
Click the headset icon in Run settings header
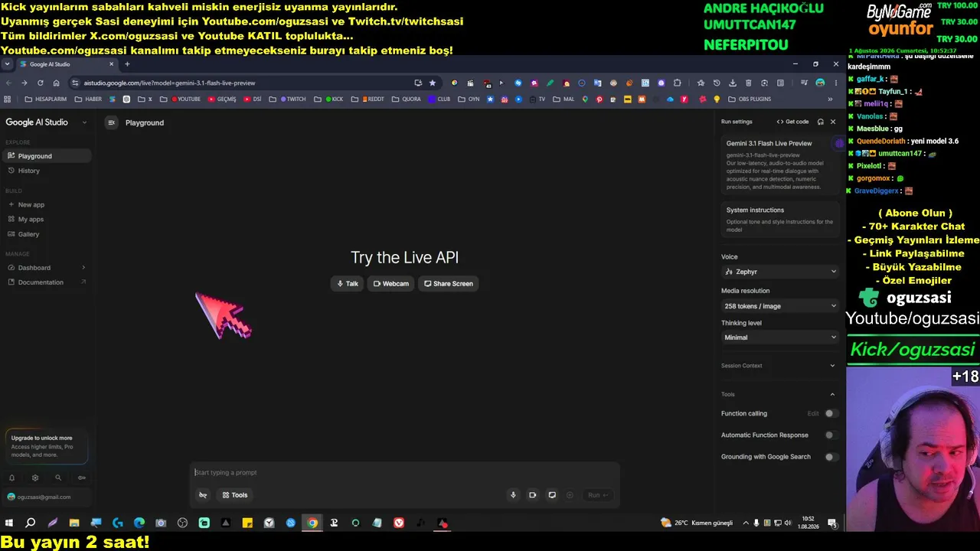821,122
